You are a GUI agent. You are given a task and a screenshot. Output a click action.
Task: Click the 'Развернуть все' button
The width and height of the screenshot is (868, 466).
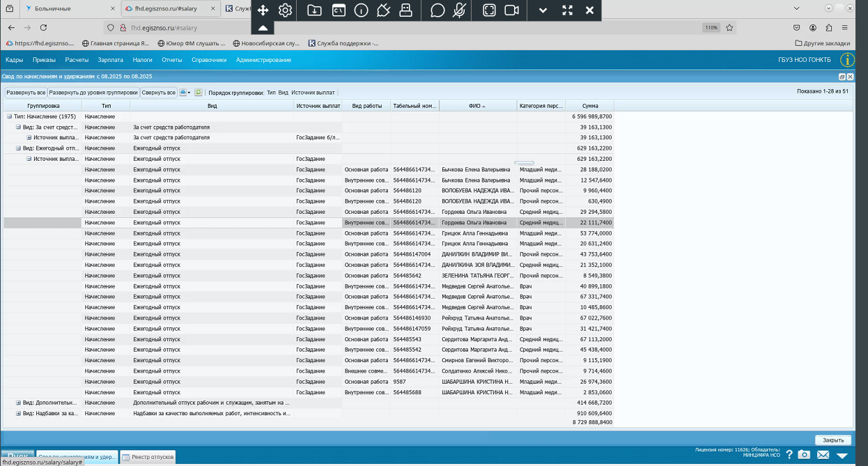26,92
